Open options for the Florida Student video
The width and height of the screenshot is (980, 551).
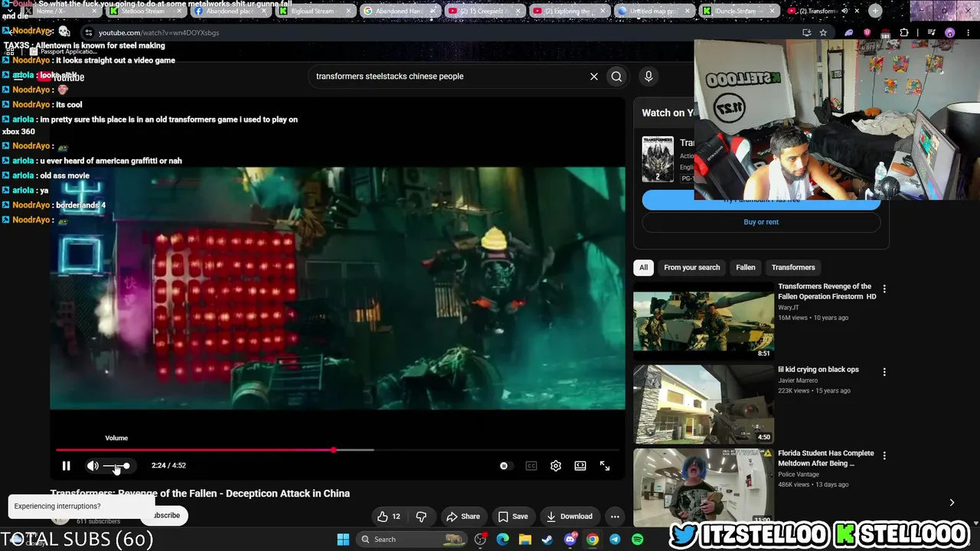884,455
